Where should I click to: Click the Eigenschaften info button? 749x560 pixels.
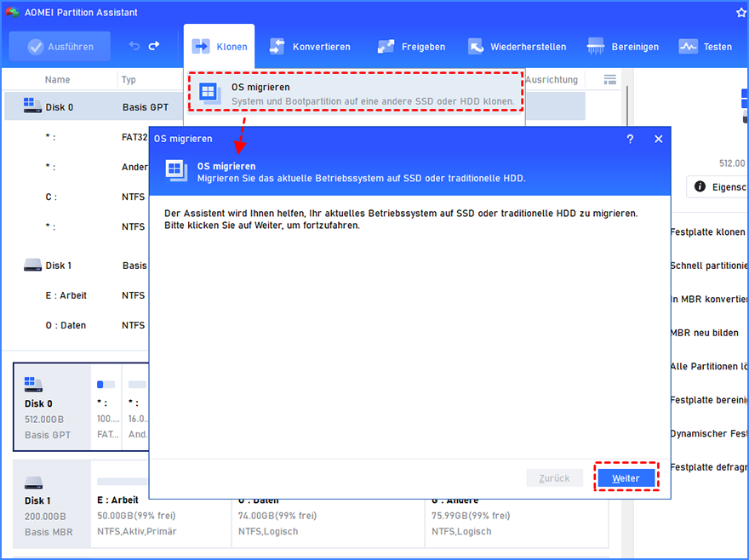718,186
